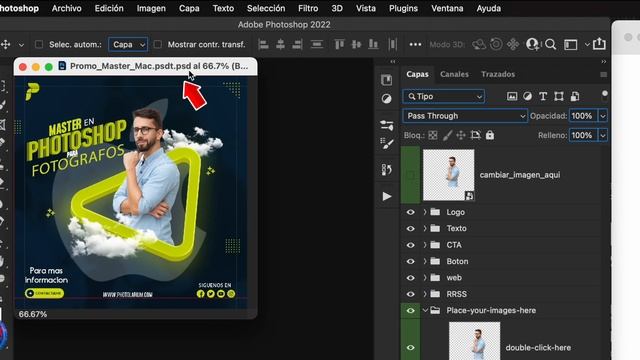Enable the Selec. autom. checkbox

click(39, 44)
